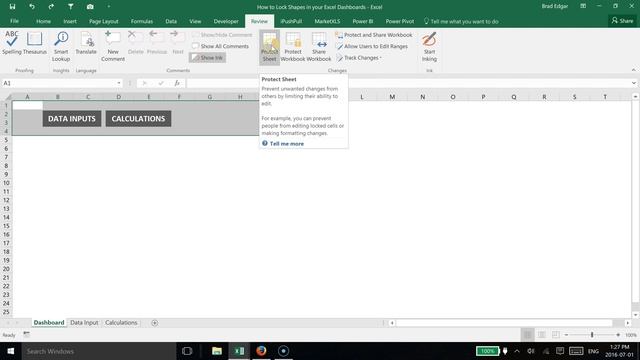640x360 pixels.
Task: Click Tell me more link
Action: [287, 144]
